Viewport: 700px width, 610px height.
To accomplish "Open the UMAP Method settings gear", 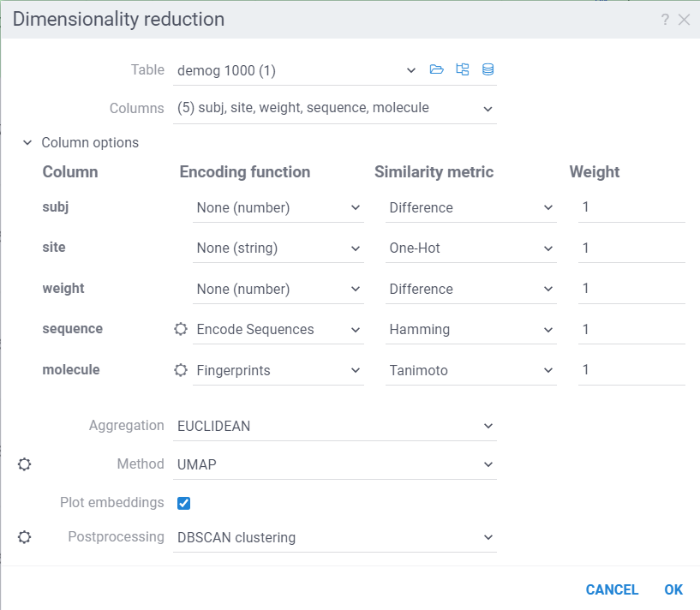I will point(24,463).
